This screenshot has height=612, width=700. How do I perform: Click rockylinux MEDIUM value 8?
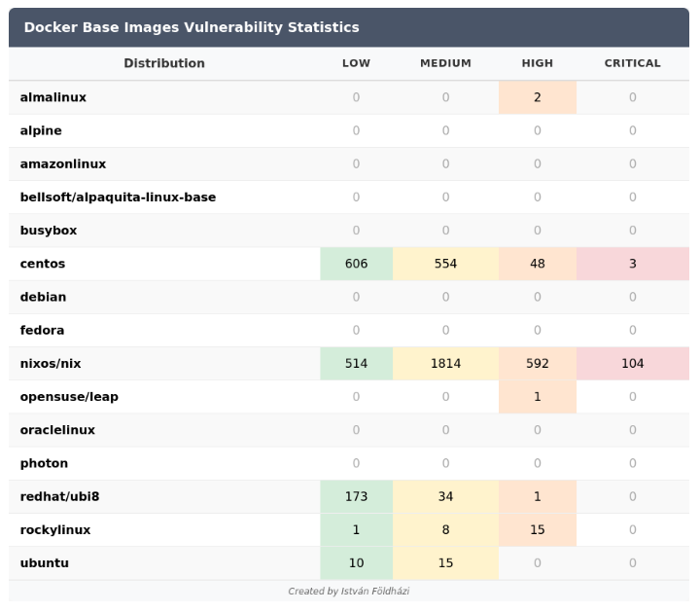(445, 530)
